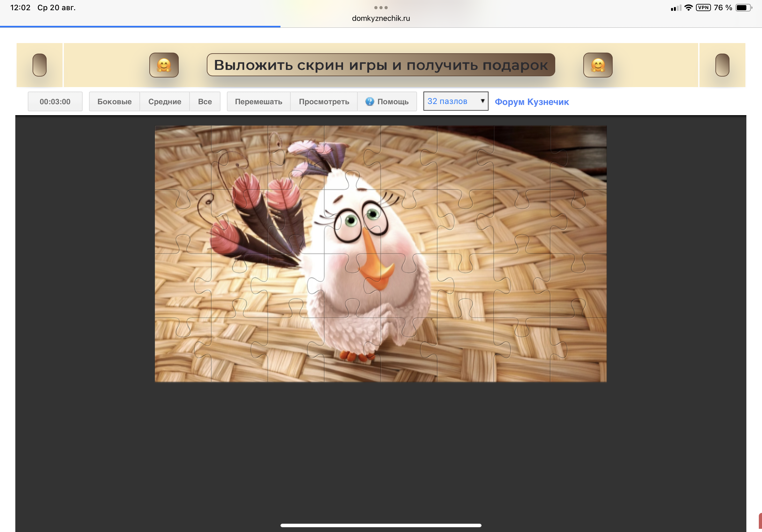Image resolution: width=762 pixels, height=532 pixels.
Task: Click the left hugging emoji button
Action: tap(164, 65)
